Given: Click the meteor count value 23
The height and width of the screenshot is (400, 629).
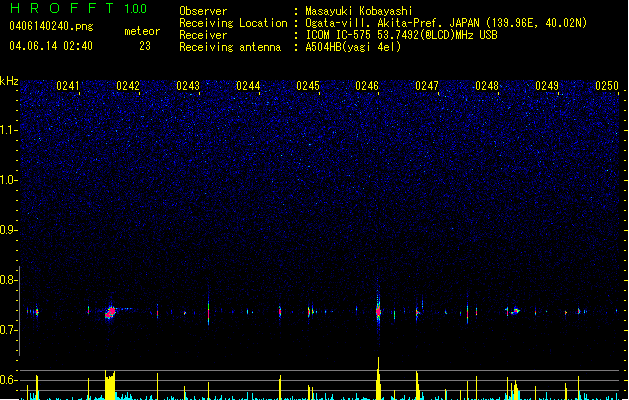Looking at the screenshot, I should (145, 46).
